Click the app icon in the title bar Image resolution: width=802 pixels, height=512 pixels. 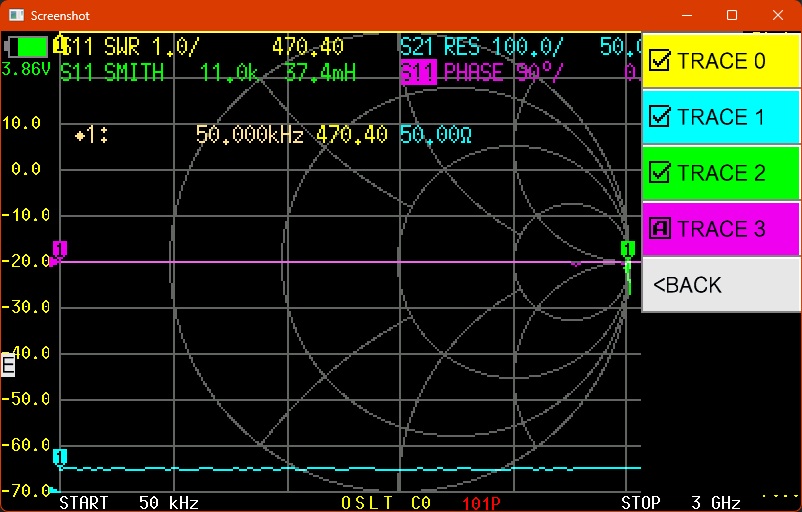click(x=15, y=16)
